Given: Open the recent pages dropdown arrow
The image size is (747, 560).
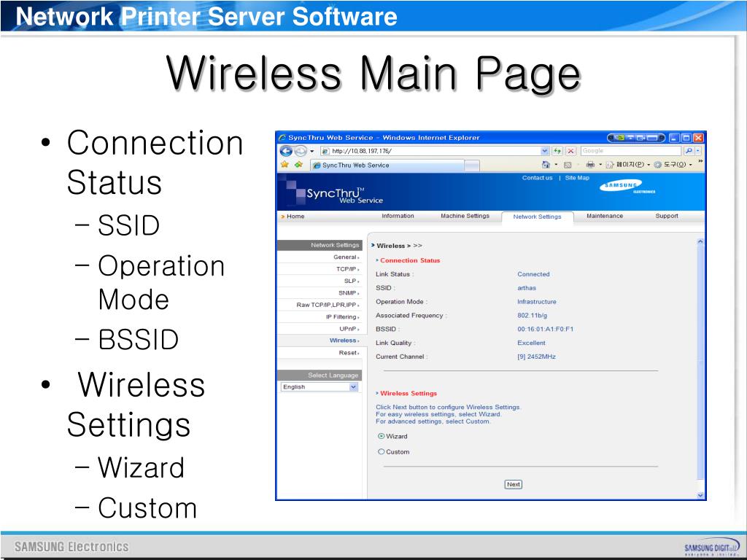Looking at the screenshot, I should 312,151.
